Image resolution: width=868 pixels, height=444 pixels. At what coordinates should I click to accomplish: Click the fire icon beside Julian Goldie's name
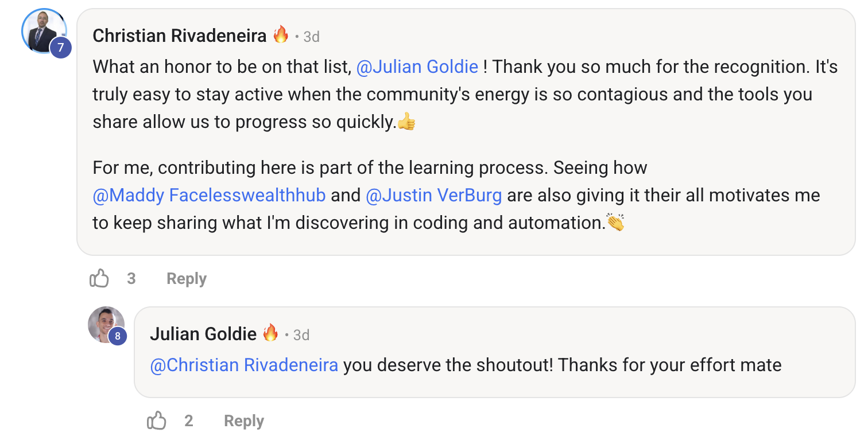[x=270, y=333]
